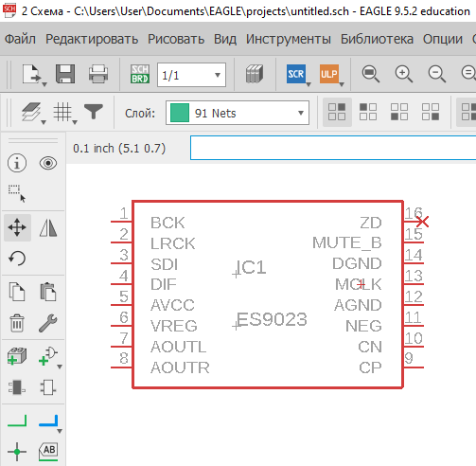The image size is (476, 466).
Task: Click the ES9023 value label
Action: 272,319
